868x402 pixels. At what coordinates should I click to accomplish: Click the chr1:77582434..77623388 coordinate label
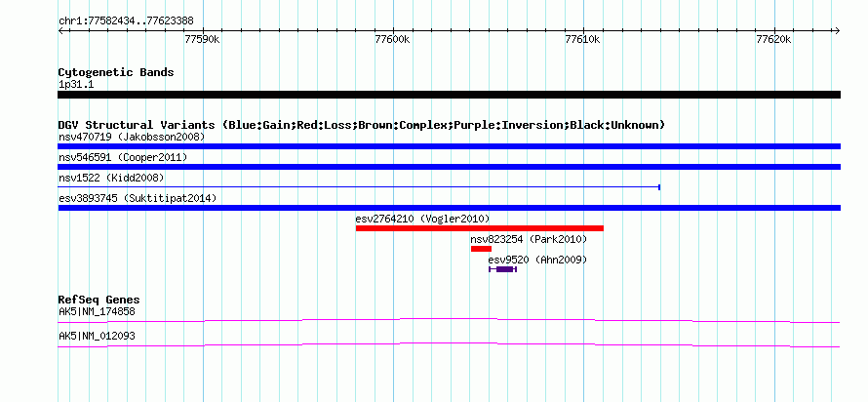point(126,21)
